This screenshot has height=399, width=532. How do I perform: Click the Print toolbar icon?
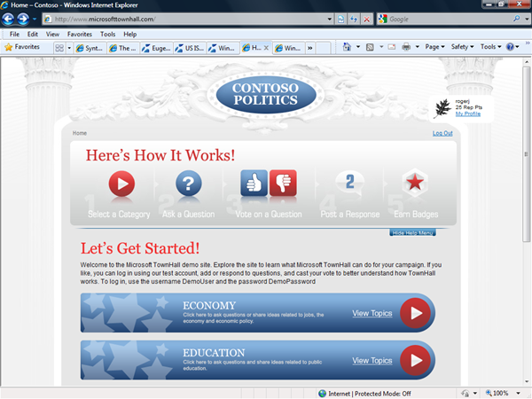coord(406,47)
